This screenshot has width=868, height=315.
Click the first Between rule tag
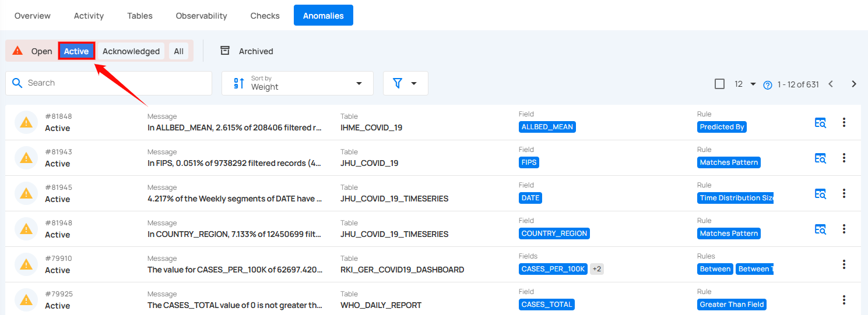tap(715, 269)
